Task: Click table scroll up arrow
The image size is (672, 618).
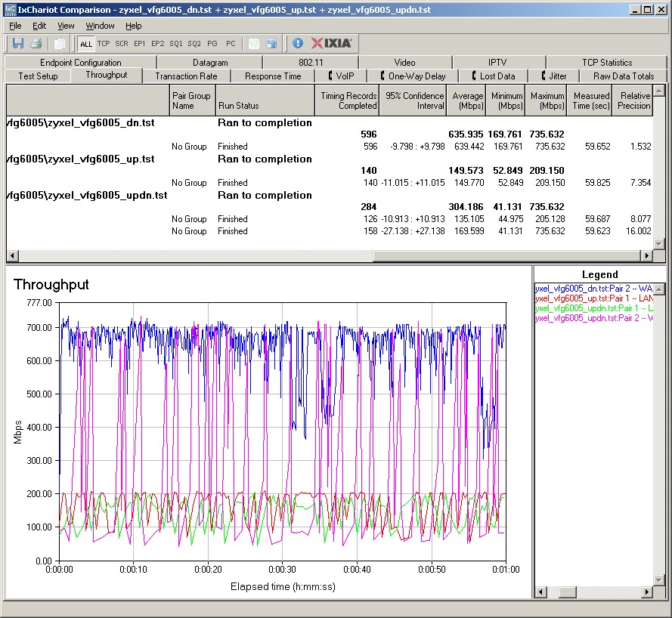Action: click(x=659, y=90)
